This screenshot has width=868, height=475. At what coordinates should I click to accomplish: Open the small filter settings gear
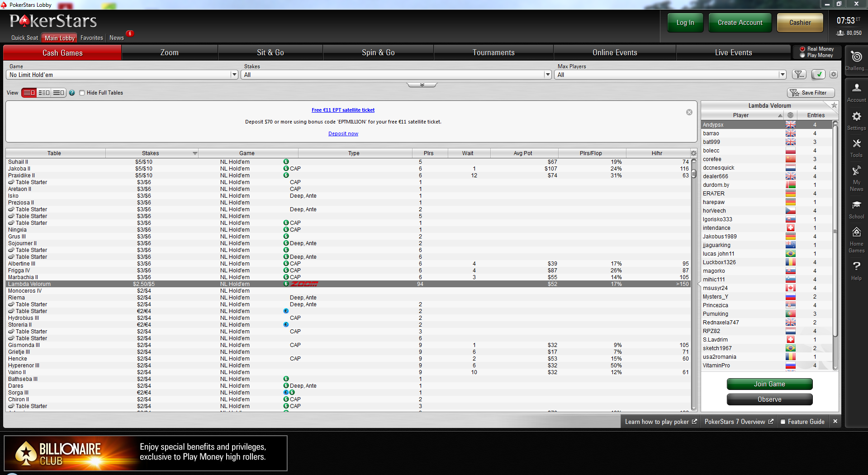tap(834, 75)
